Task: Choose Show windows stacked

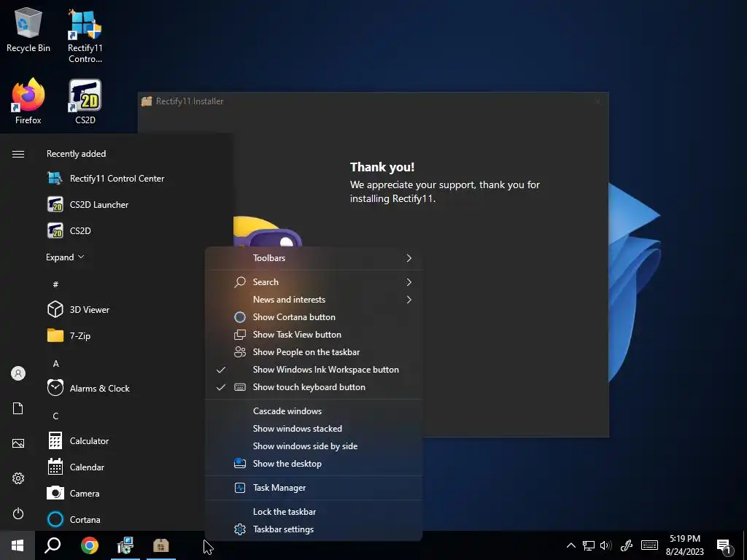Action: [314, 429]
